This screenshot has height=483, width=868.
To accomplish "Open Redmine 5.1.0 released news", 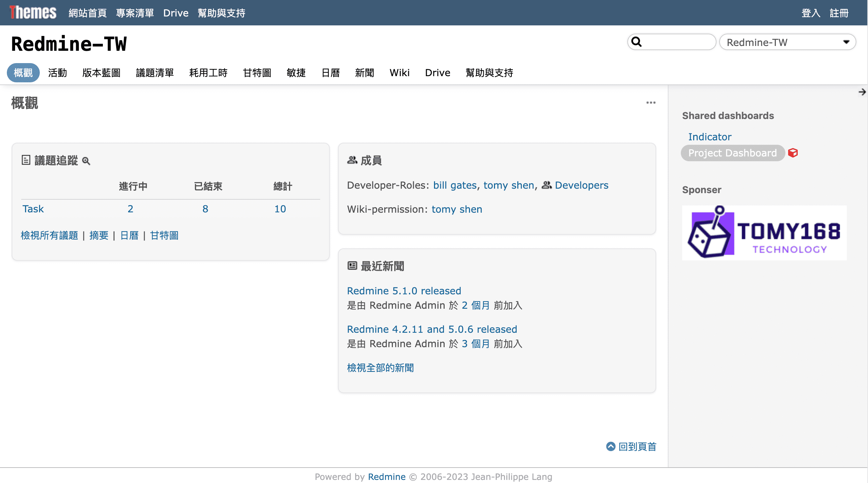I will click(x=404, y=291).
